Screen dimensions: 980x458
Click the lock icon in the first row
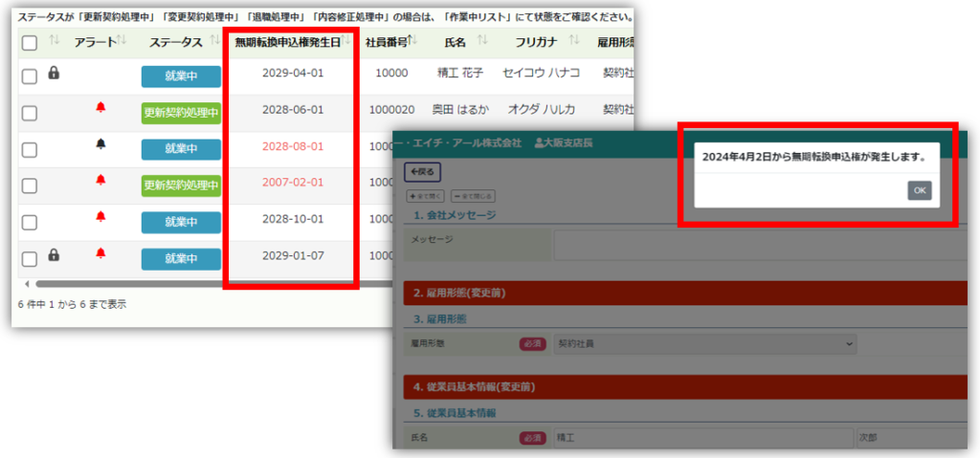pyautogui.click(x=54, y=73)
